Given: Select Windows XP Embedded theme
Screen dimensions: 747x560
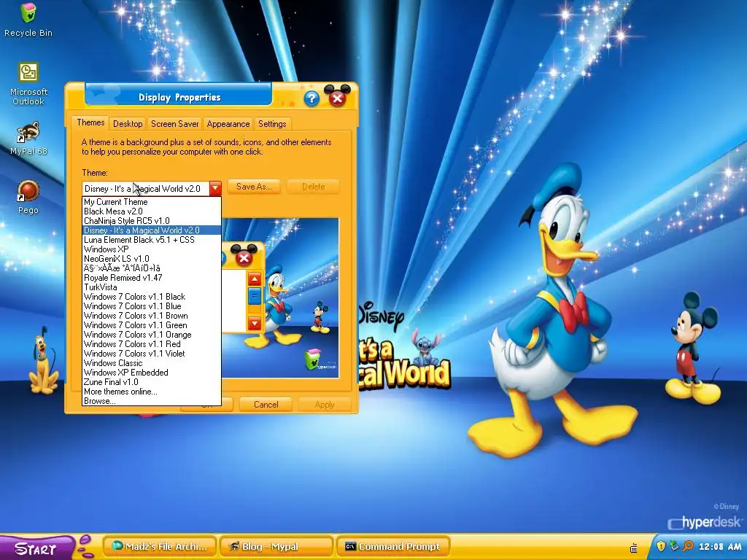Looking at the screenshot, I should click(152, 373).
